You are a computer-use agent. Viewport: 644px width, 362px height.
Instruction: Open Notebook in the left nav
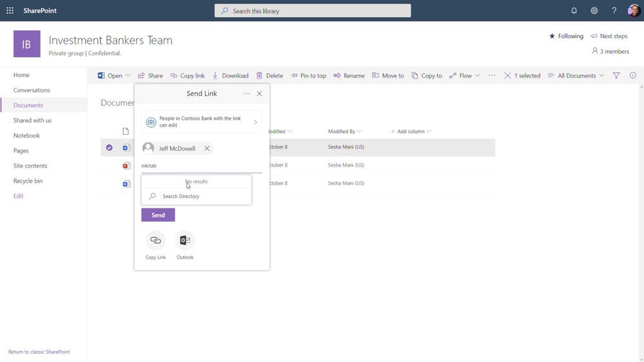tap(26, 135)
